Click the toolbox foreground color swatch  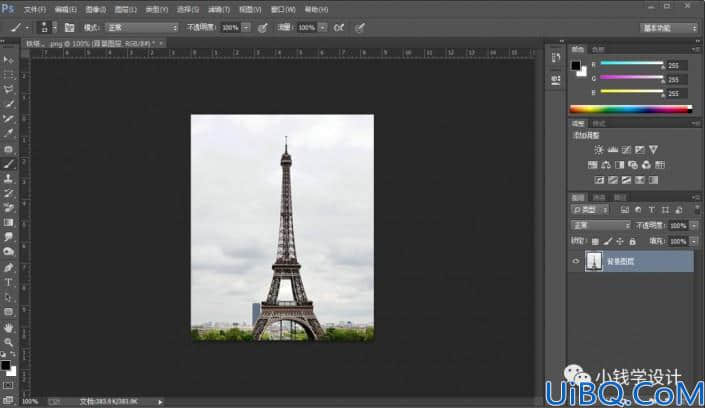5,365
